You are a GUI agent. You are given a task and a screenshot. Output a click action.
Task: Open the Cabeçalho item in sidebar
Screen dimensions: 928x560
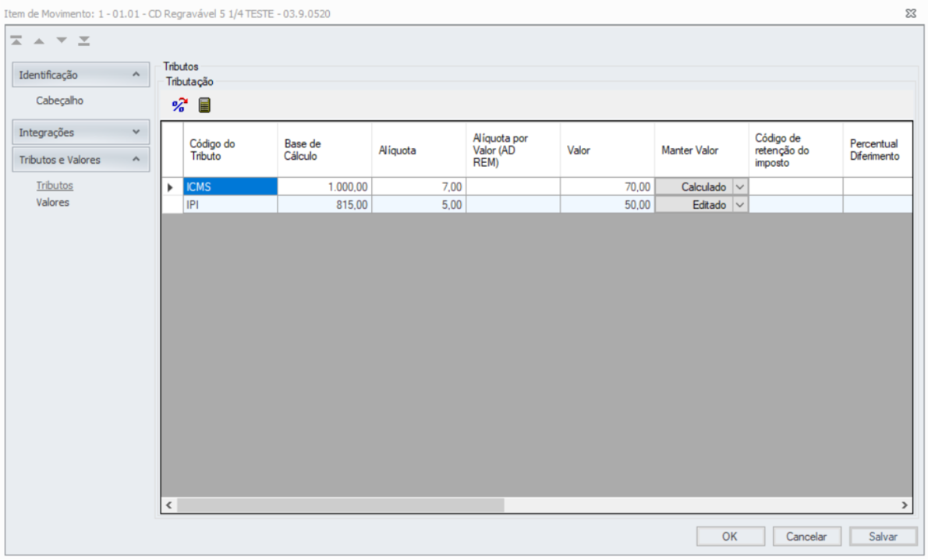[59, 101]
